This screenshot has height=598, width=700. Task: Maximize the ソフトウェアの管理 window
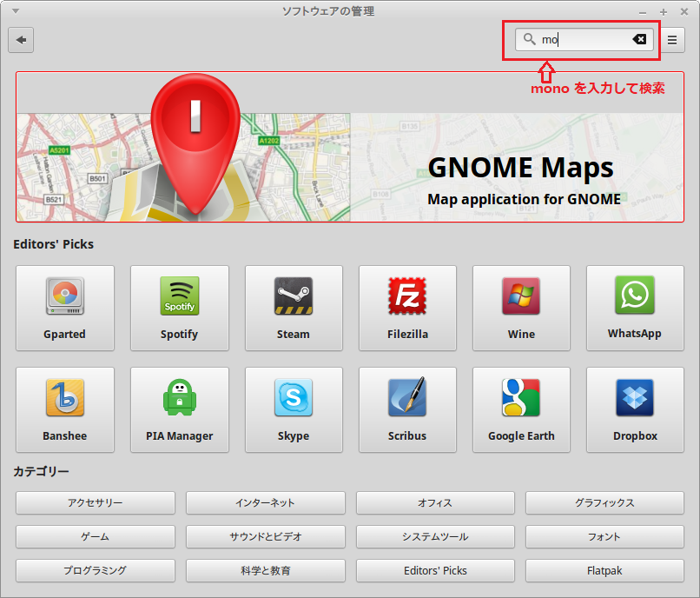coord(664,12)
